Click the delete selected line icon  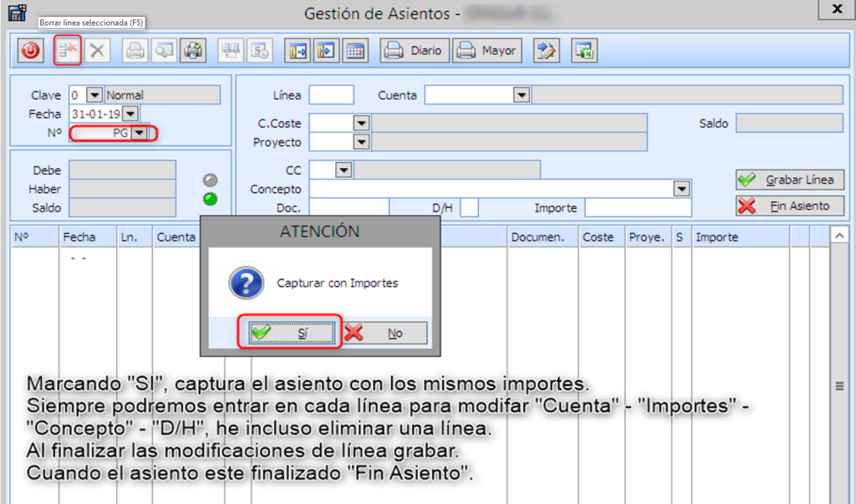coord(67,51)
